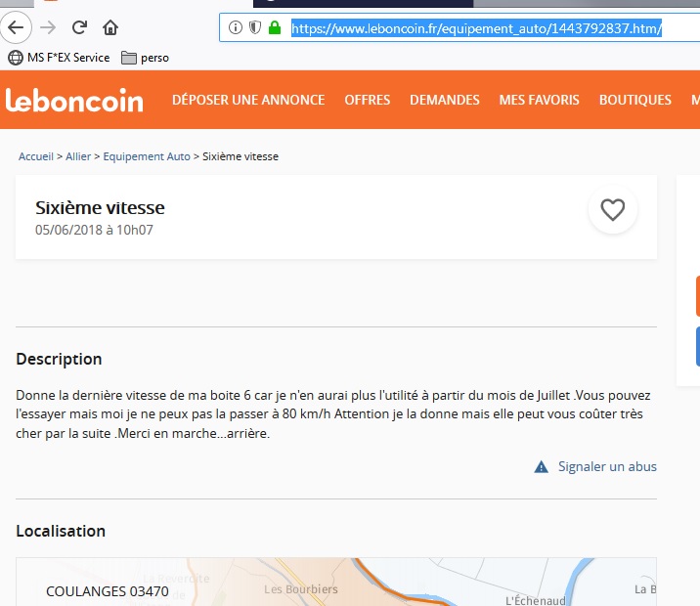Open the Offres menu item
700x606 pixels.
click(367, 100)
